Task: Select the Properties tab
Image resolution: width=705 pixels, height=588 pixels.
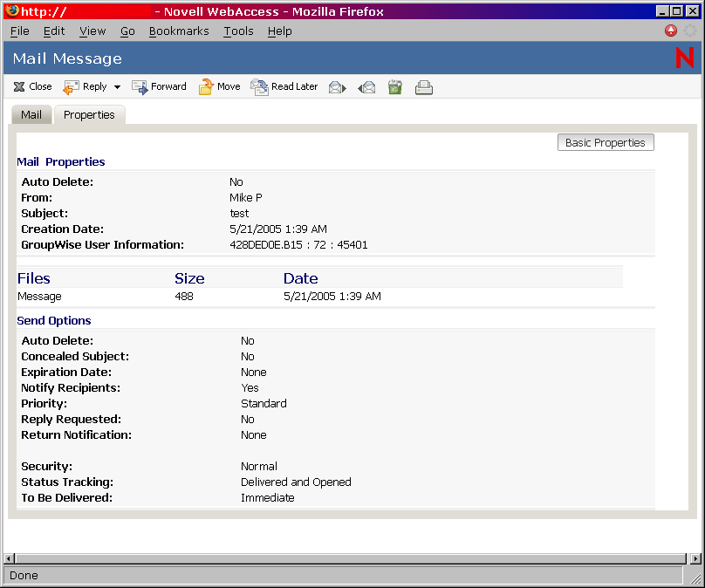Action: (89, 115)
